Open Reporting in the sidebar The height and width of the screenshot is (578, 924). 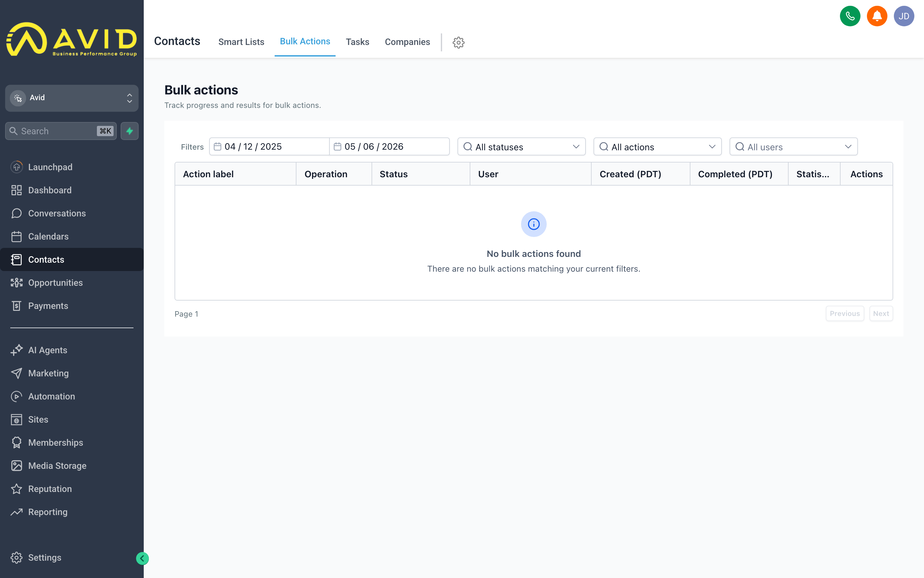(x=72, y=512)
